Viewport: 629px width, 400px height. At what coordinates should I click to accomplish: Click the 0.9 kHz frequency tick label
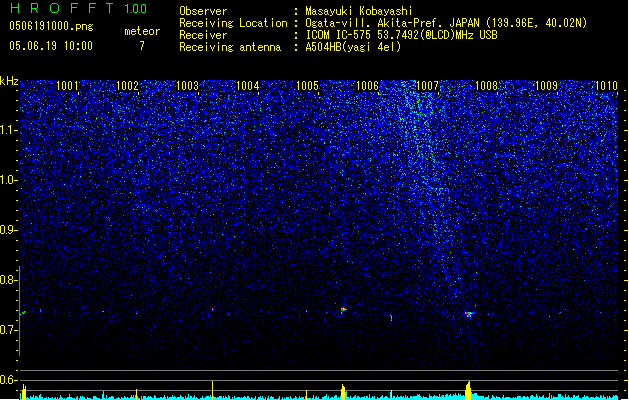click(x=8, y=230)
